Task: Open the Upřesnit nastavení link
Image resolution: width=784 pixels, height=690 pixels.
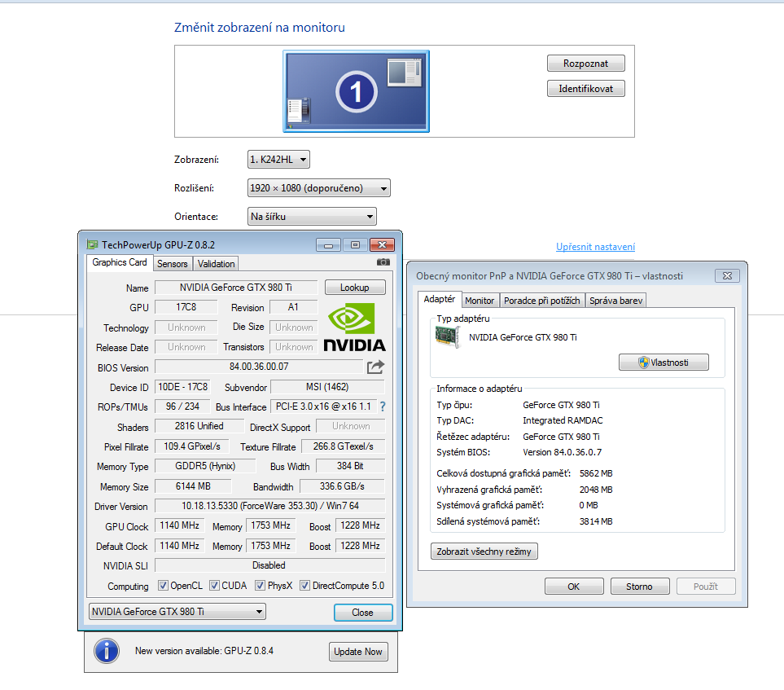Action: 595,247
